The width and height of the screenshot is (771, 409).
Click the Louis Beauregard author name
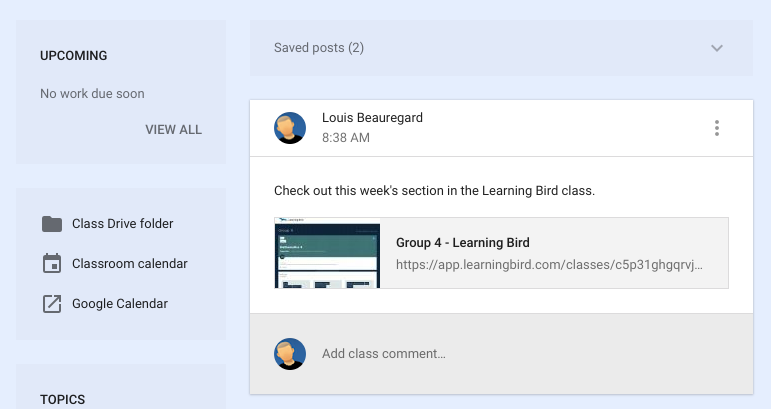coord(372,118)
